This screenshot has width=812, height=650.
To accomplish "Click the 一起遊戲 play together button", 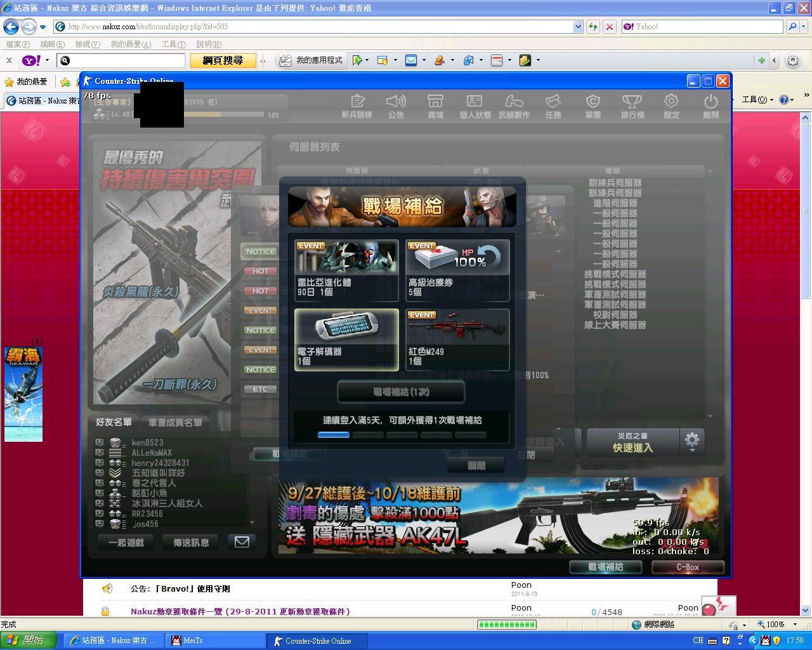I will click(126, 542).
